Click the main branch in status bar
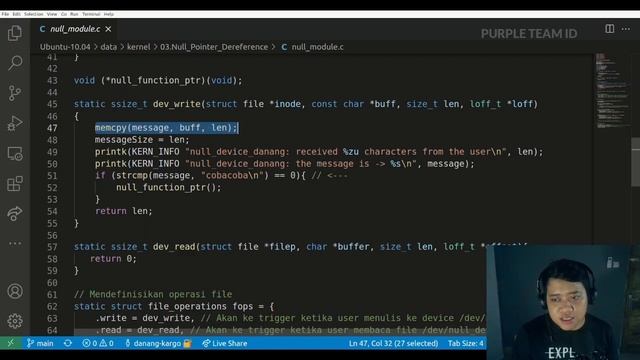Screen dimensions: 640x360 click(40, 343)
